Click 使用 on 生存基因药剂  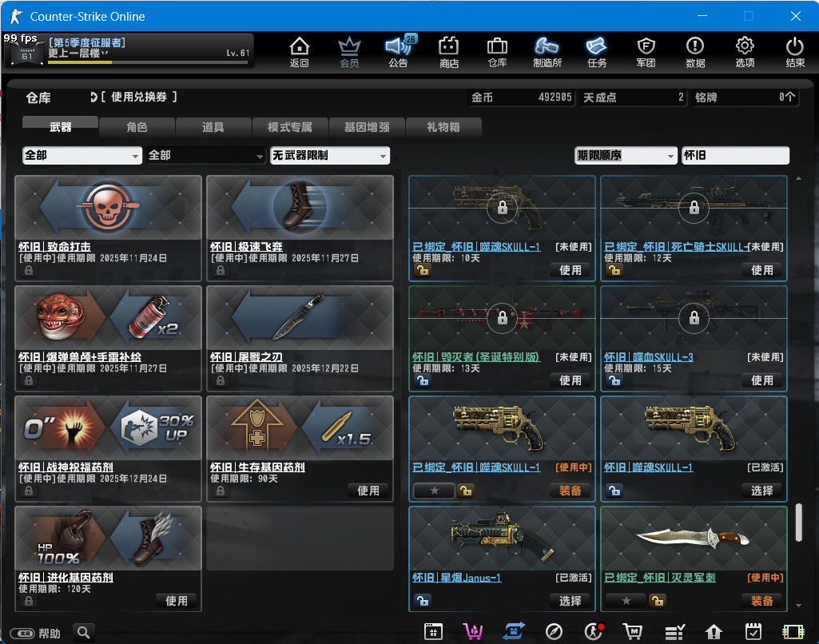[368, 491]
